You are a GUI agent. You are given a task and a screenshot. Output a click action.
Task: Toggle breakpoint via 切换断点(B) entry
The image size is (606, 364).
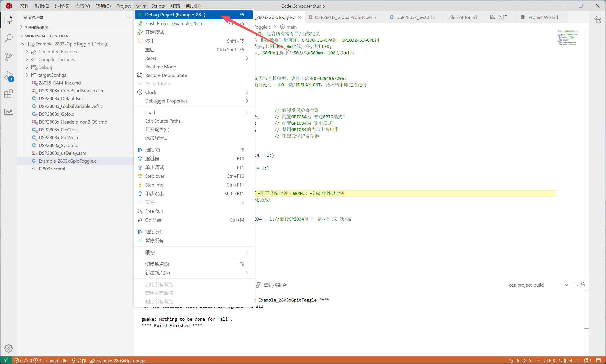tap(157, 264)
